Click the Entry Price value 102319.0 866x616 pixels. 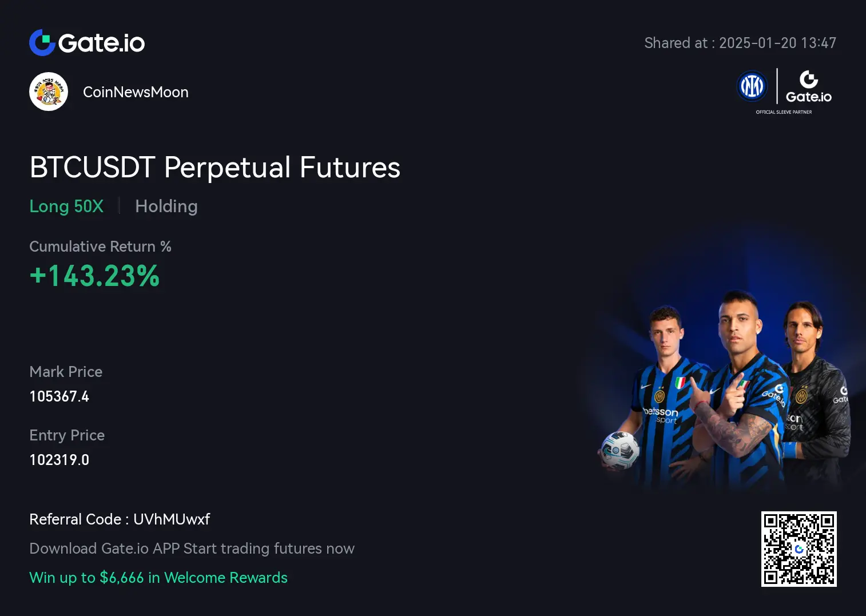[x=59, y=460]
